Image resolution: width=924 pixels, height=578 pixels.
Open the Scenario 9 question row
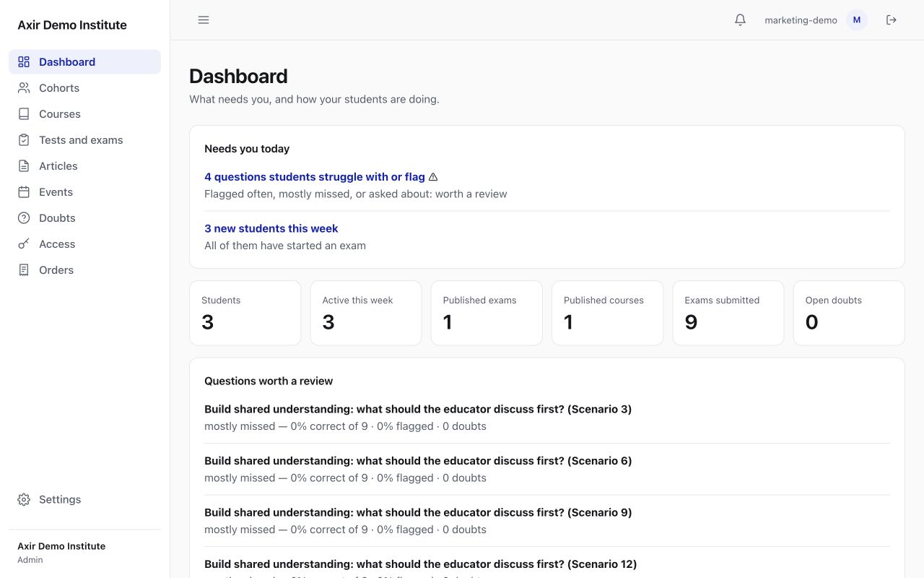point(547,521)
